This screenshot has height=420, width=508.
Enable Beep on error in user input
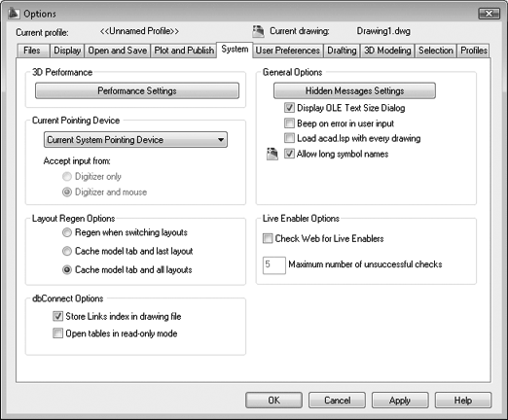pos(289,123)
